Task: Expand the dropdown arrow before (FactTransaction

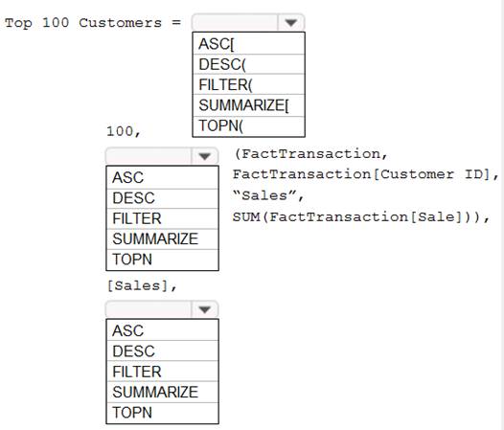Action: [204, 156]
